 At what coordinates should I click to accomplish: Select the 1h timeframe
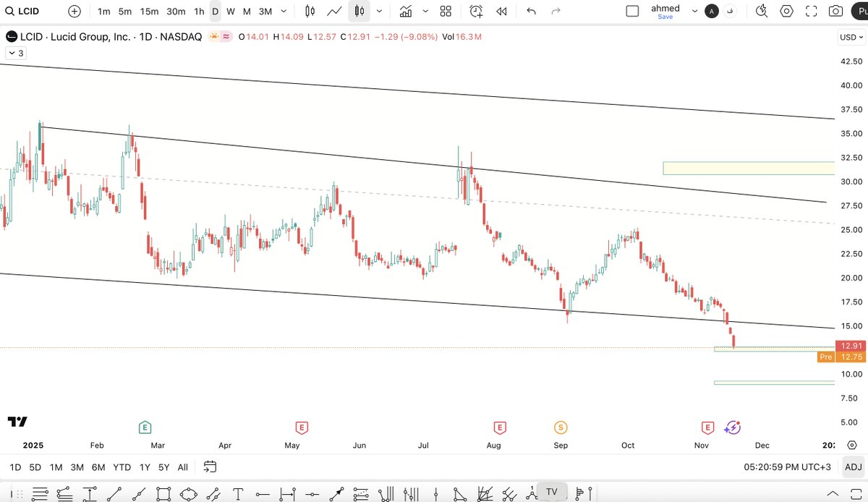[x=199, y=11]
